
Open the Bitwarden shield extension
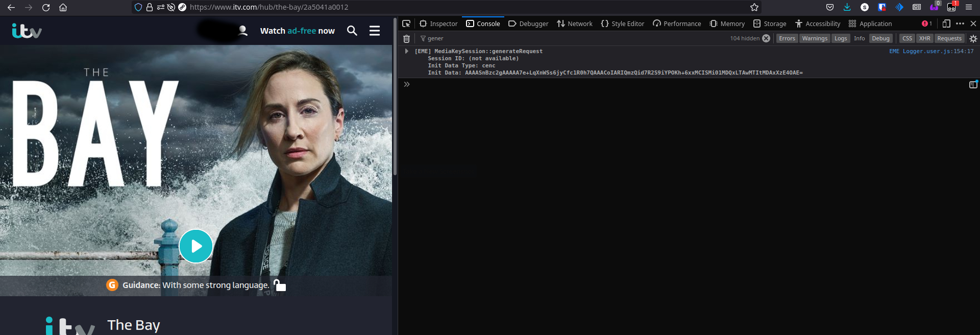pyautogui.click(x=882, y=7)
